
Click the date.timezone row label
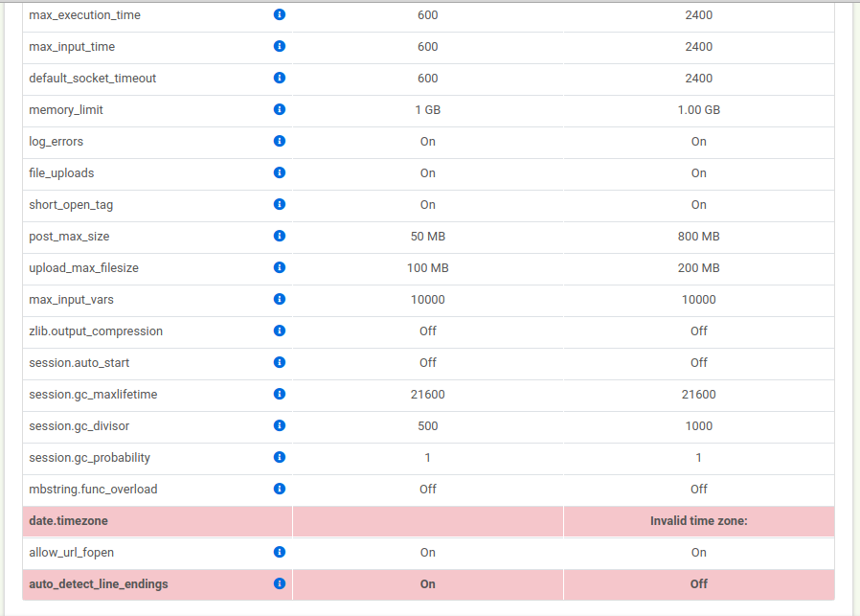(x=68, y=520)
